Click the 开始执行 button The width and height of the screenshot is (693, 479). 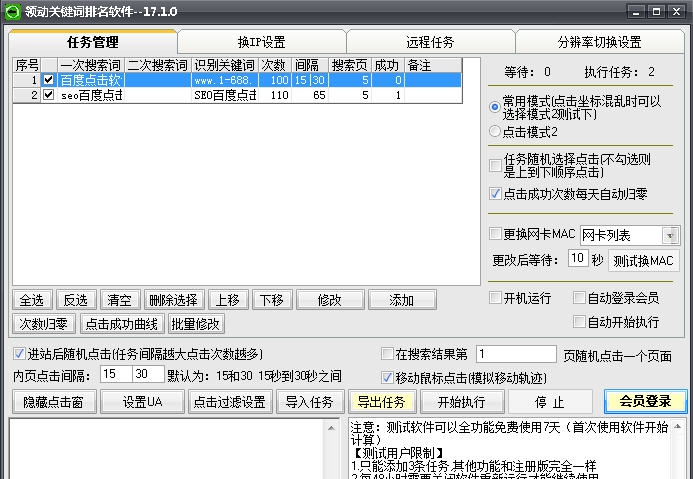462,402
